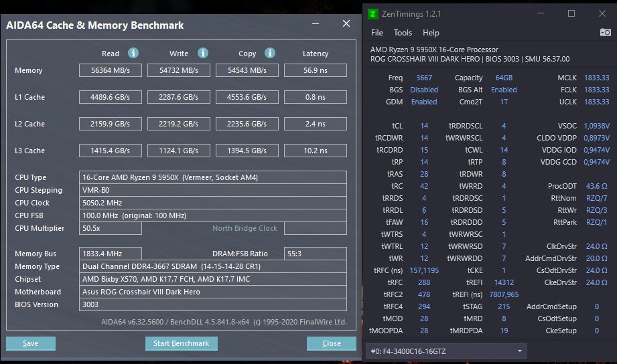The height and width of the screenshot is (364, 617).
Task: Click Motherboard Asus ROG Crosshair field
Action: pos(213,292)
